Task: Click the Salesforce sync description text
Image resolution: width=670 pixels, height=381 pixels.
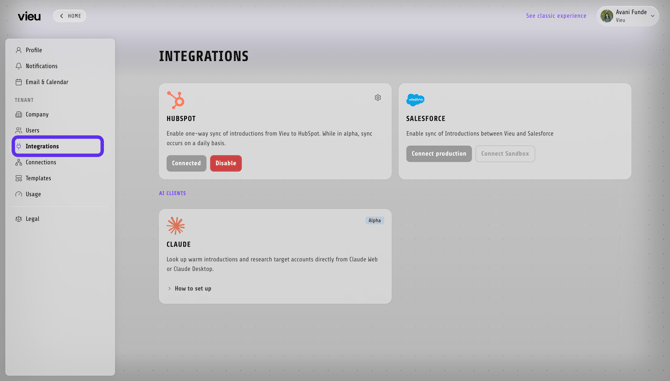Action: click(479, 134)
